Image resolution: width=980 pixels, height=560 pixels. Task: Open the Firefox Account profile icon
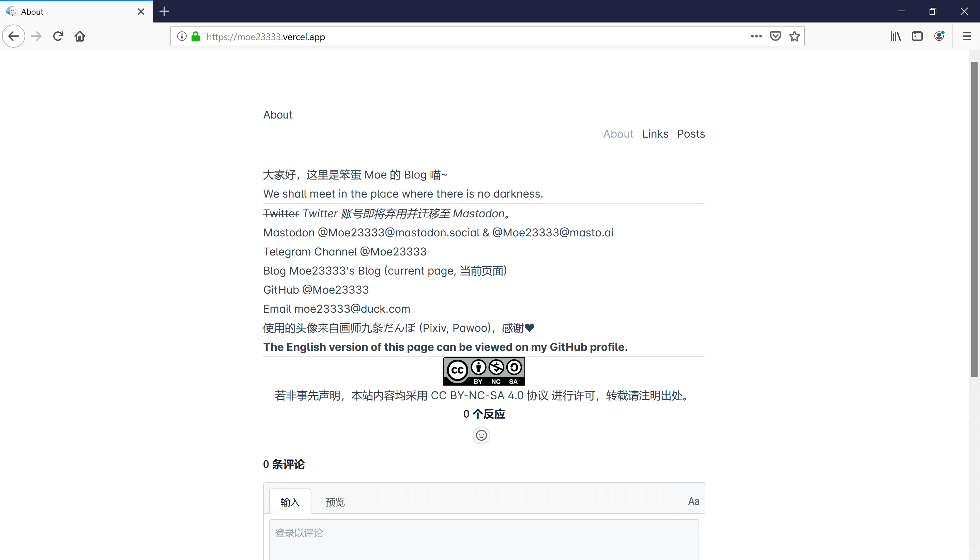(x=939, y=36)
